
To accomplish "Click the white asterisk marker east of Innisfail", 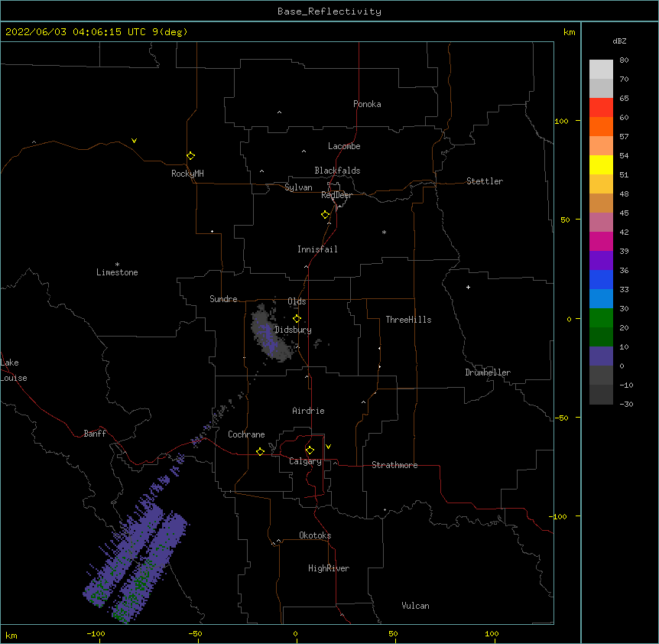I will coord(384,233).
